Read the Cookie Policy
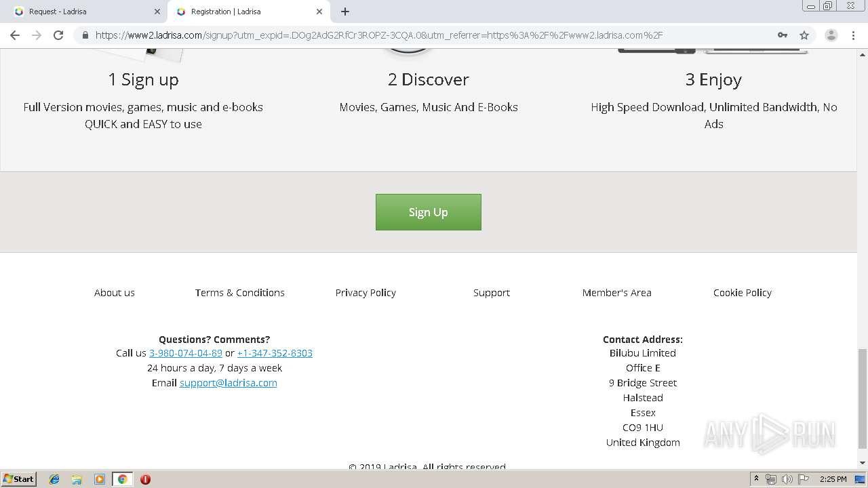This screenshot has width=868, height=488. click(x=743, y=293)
